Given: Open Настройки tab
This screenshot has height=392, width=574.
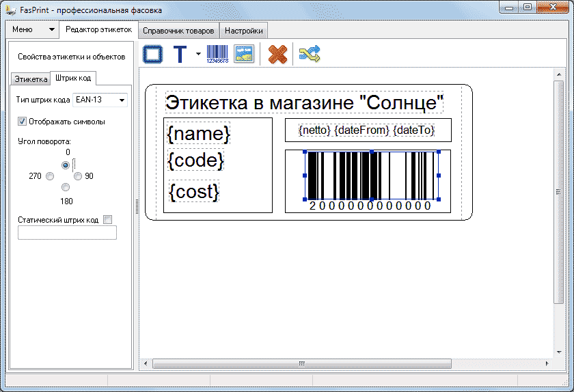Looking at the screenshot, I should coord(243,31).
